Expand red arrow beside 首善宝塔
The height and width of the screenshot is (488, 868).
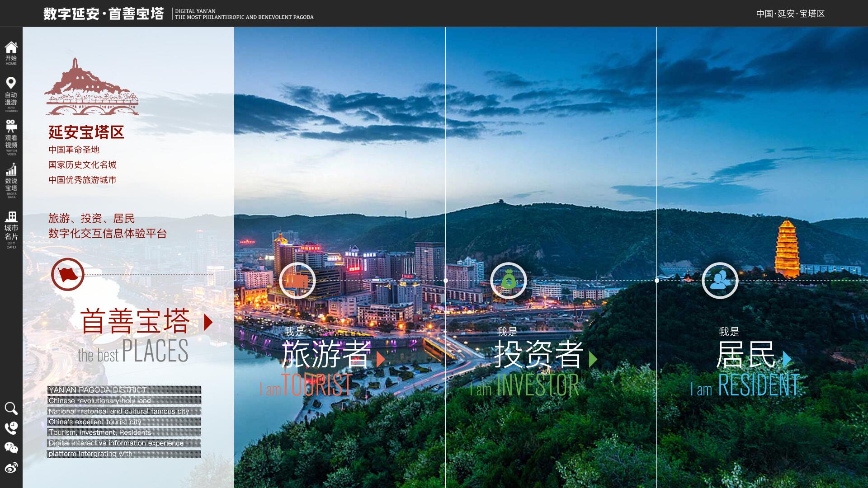click(x=208, y=322)
